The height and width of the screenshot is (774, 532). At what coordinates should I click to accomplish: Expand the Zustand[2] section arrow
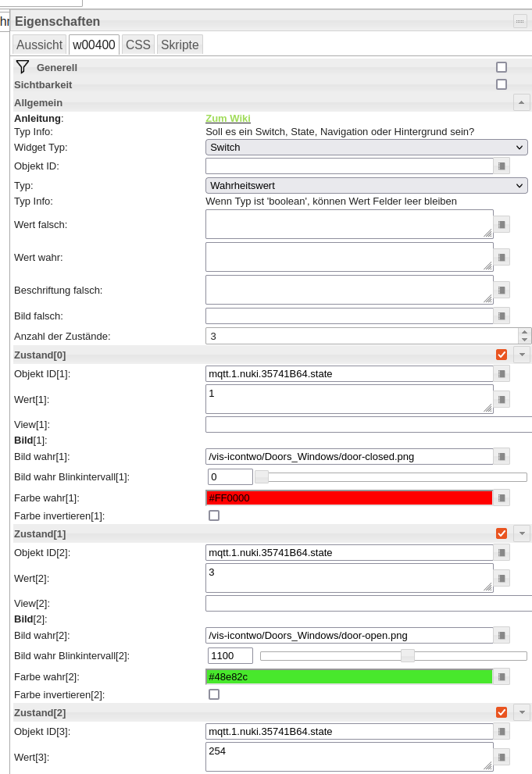coord(522,712)
